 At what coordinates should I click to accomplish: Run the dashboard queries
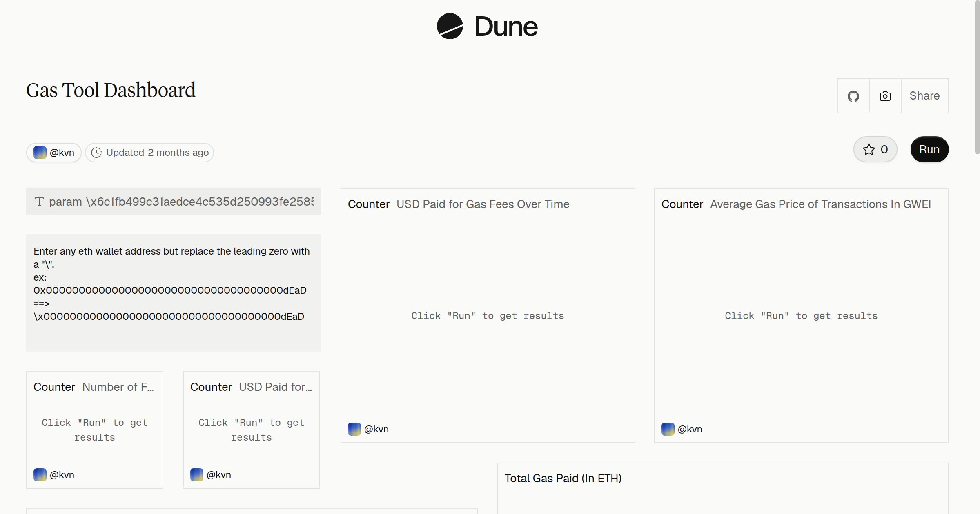tap(929, 149)
